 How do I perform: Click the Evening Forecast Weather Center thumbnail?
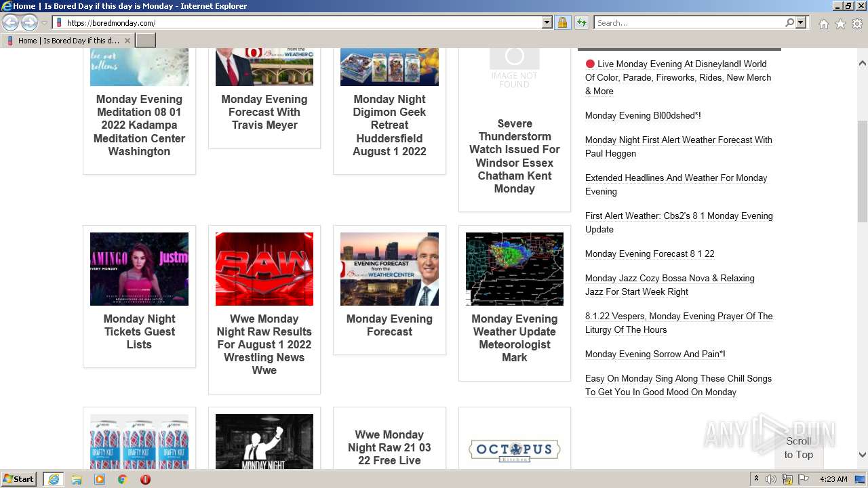coord(389,269)
